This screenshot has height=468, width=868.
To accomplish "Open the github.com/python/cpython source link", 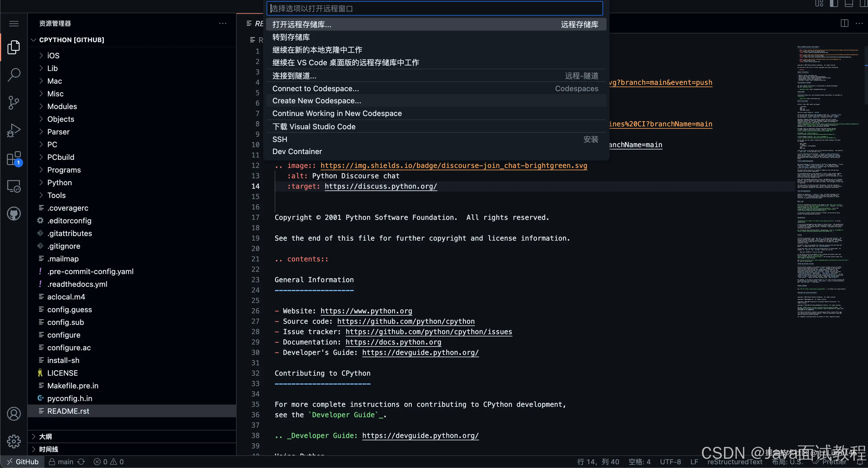I will pyautogui.click(x=406, y=321).
